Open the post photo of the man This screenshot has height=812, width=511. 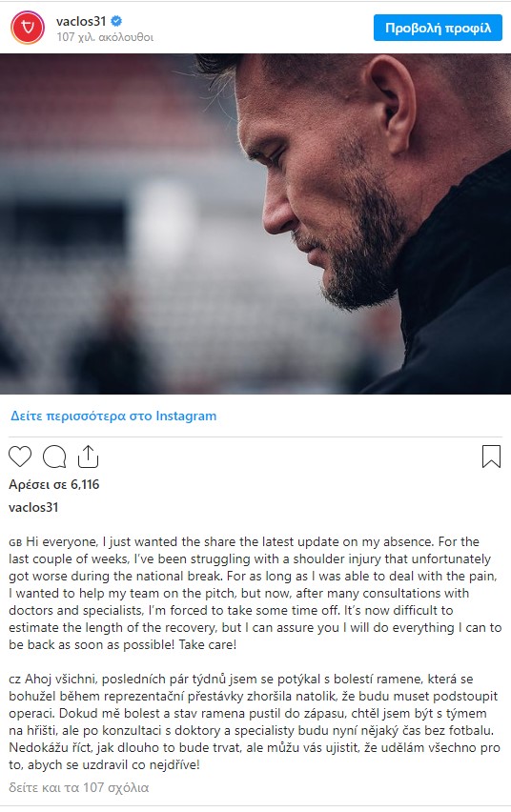[x=255, y=224]
